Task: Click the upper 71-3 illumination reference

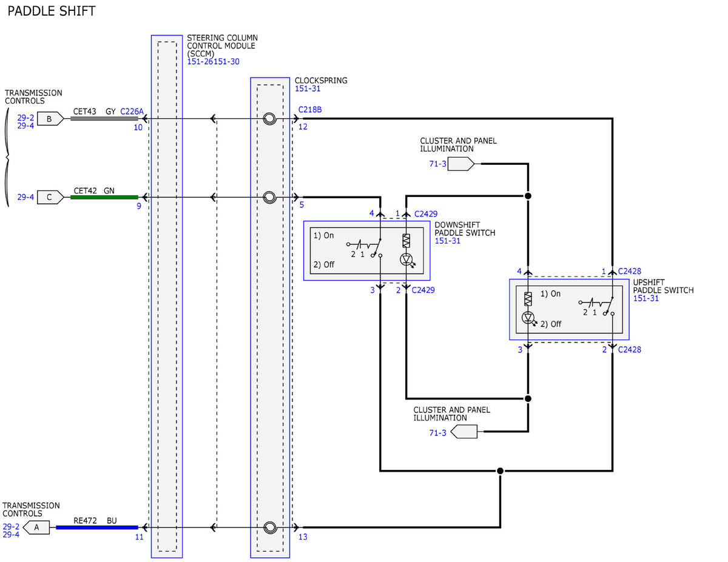Action: point(437,164)
